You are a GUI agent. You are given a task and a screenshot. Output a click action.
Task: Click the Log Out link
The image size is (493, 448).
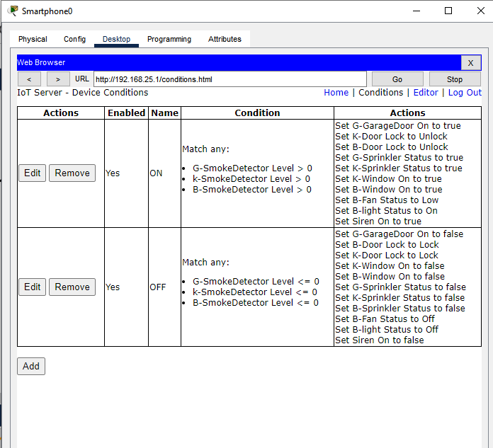pos(465,93)
